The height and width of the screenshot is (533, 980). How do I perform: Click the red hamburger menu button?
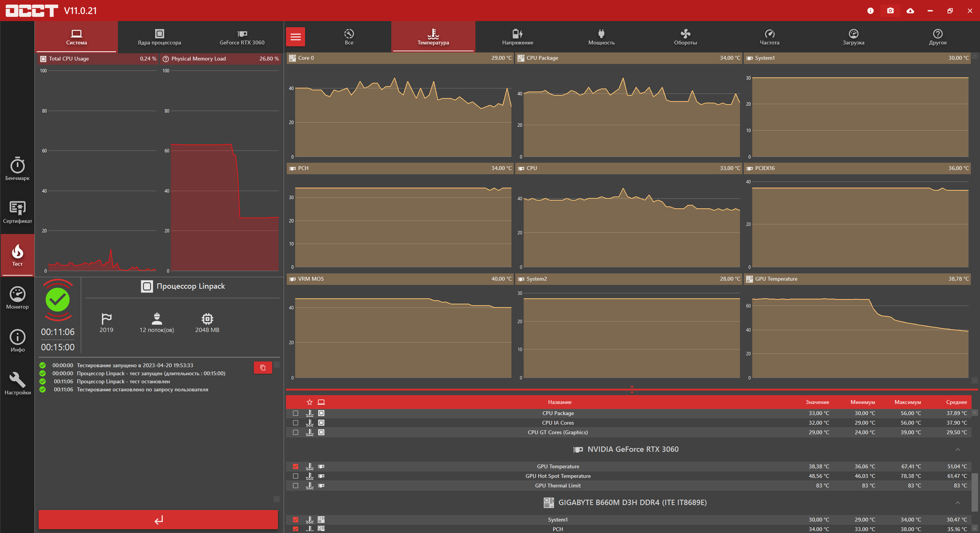click(296, 37)
